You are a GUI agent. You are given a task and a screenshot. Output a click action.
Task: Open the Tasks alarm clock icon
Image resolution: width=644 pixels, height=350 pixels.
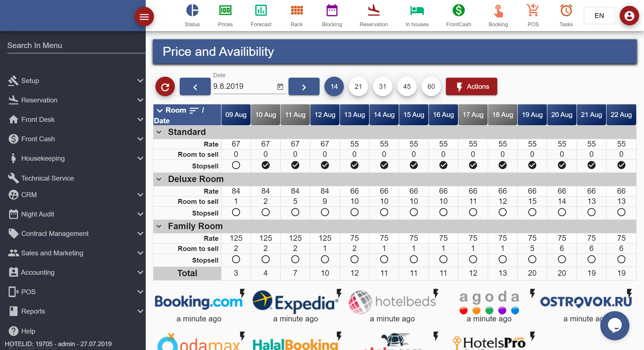point(566,10)
